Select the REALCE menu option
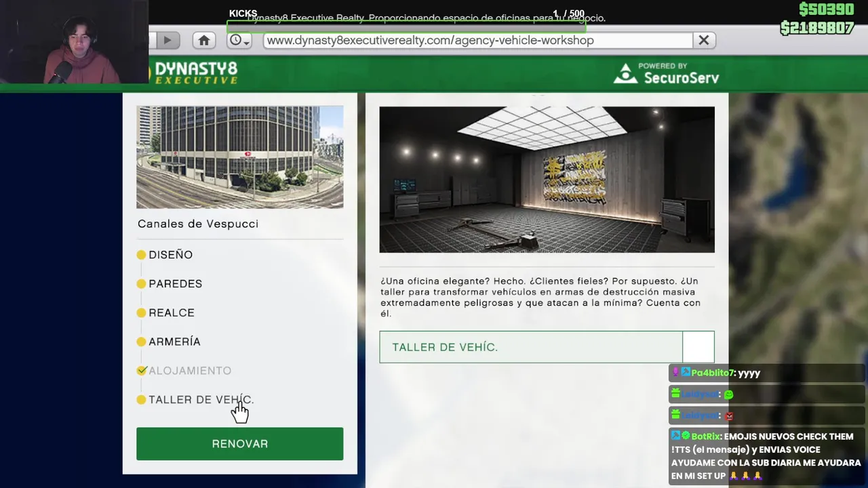This screenshot has height=488, width=868. tap(172, 313)
